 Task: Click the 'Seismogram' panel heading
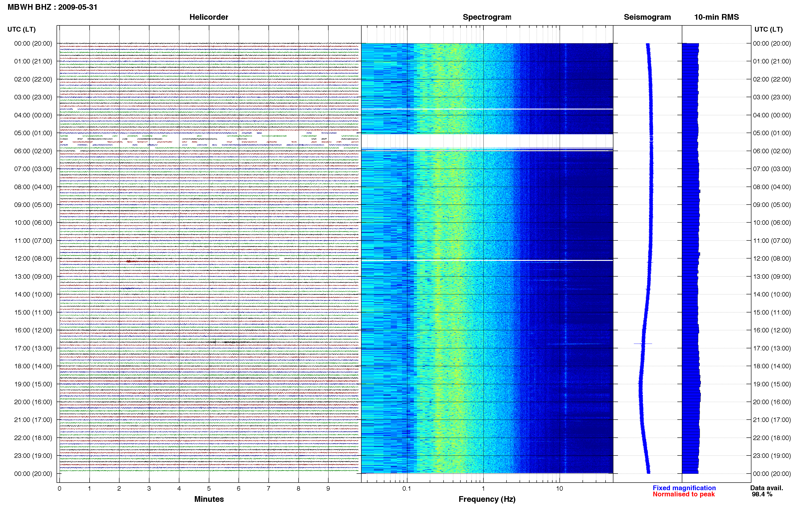647,17
